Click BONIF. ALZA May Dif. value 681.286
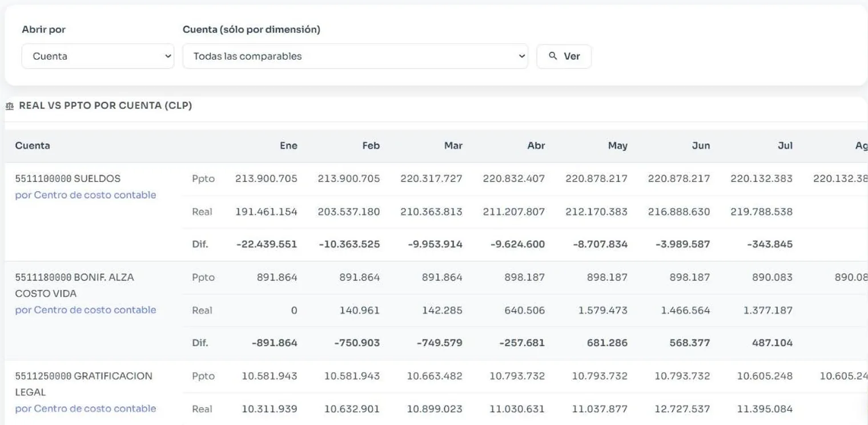 (608, 343)
